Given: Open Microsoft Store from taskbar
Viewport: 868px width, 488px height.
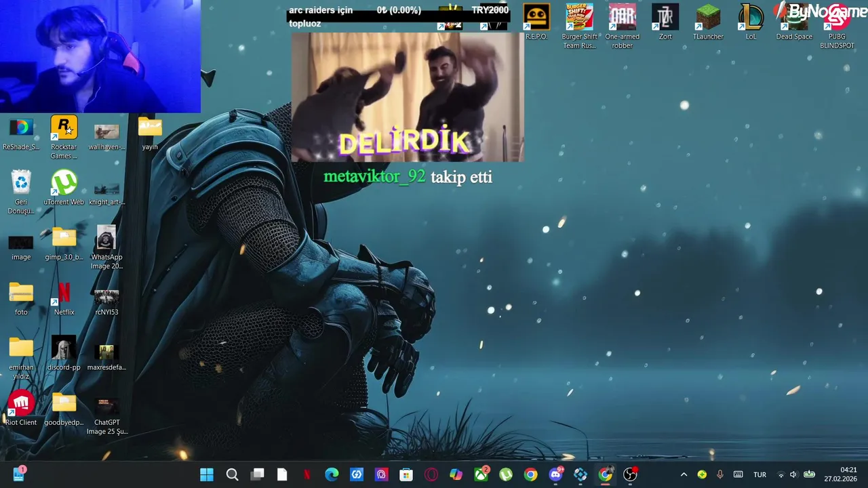Looking at the screenshot, I should pos(406,474).
